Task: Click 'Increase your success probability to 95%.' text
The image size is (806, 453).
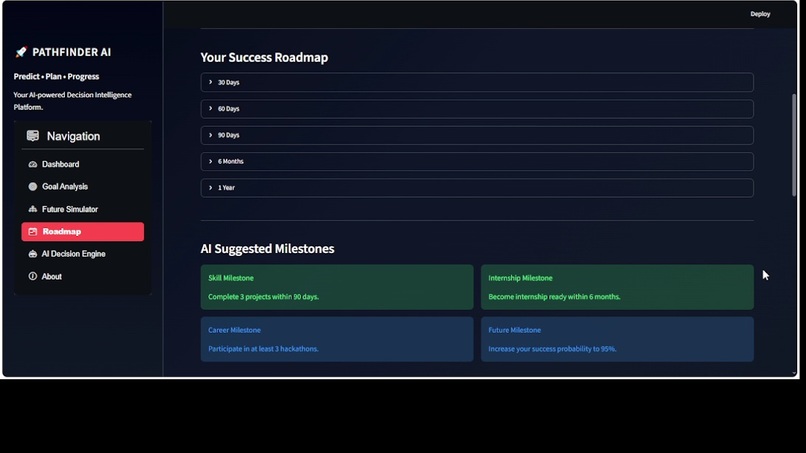Action: point(552,349)
